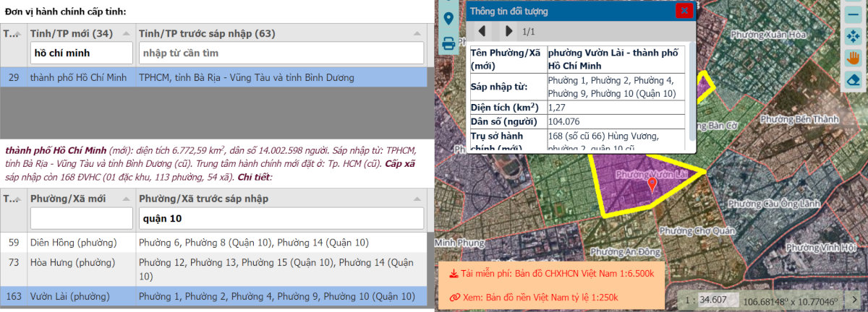Close the Thông tin đối tượng popup
This screenshot has height=312, width=868.
[x=684, y=10]
